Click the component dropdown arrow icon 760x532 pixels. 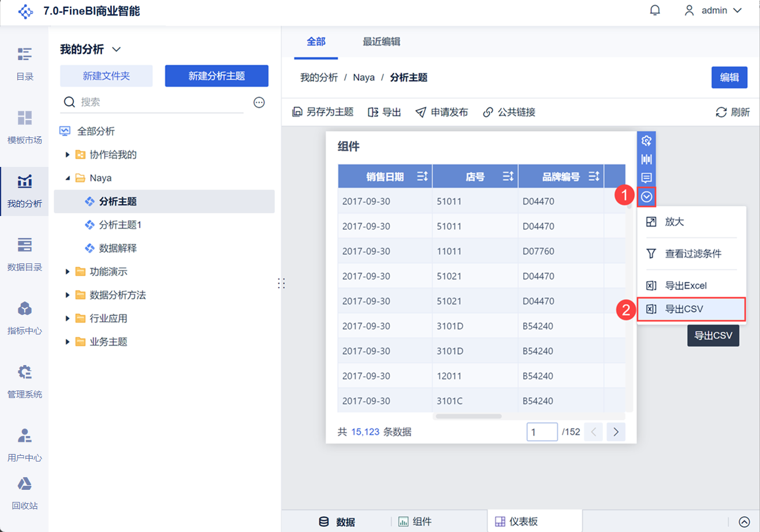647,197
